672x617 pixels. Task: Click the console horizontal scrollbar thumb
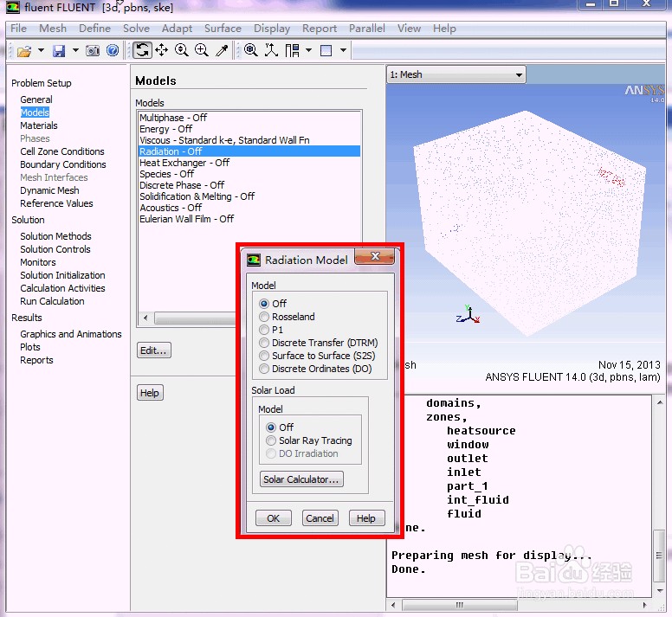[460, 605]
